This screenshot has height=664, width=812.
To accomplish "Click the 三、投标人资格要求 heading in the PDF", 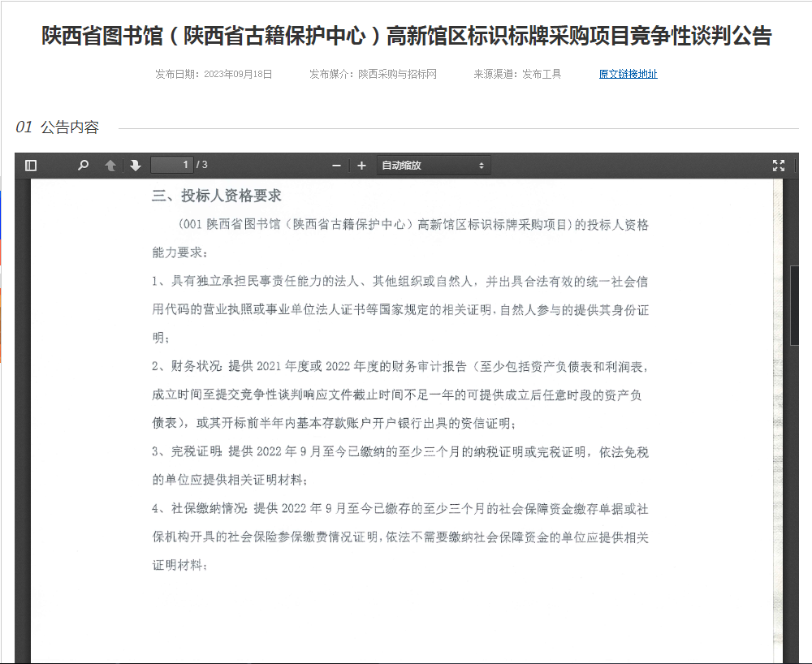I will [216, 196].
